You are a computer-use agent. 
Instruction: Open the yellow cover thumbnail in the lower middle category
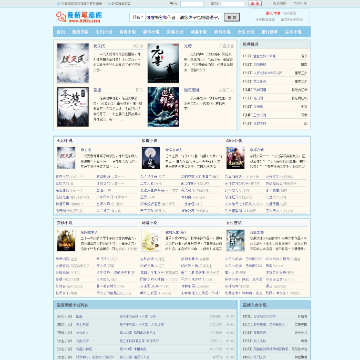click(x=151, y=240)
